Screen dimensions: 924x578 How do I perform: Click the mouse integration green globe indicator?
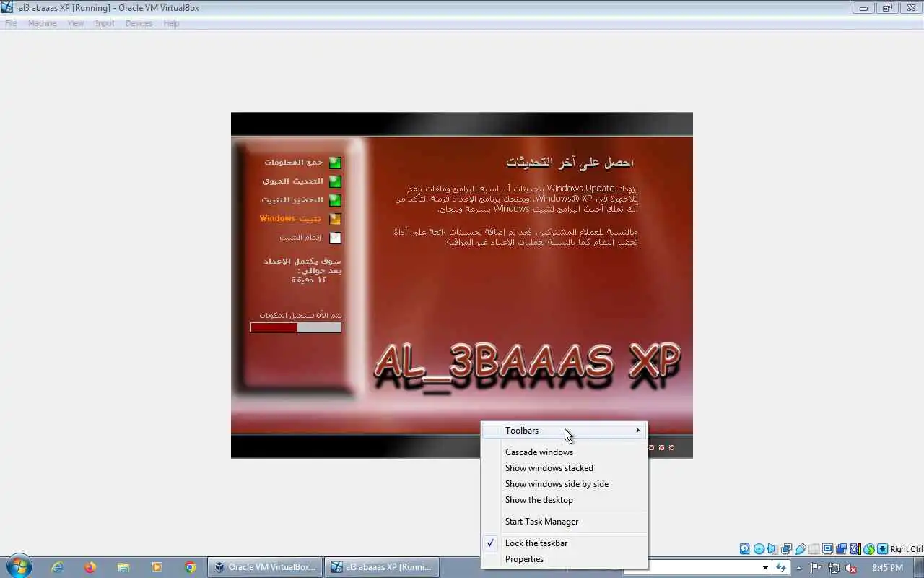868,549
